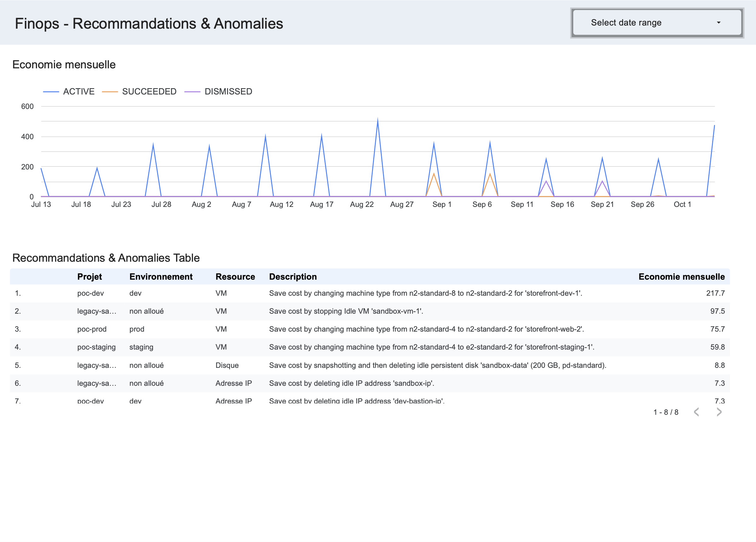Click the Finops - Recommandations & Anomalies title

149,24
